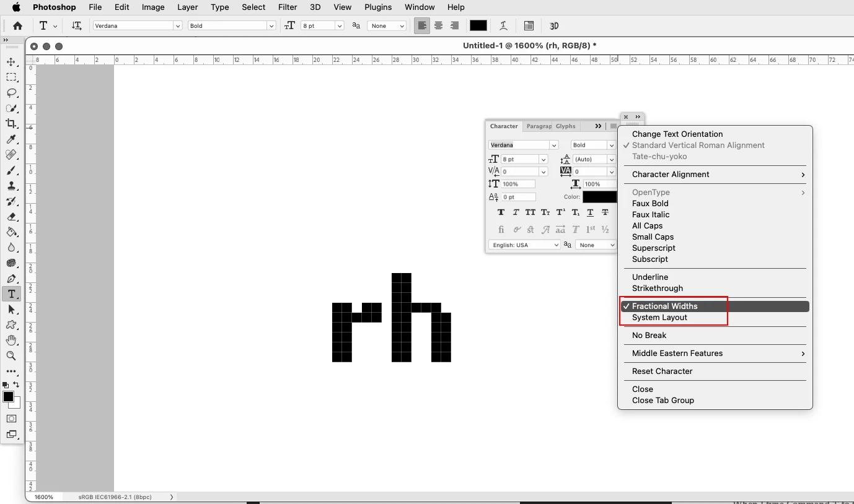
Task: Open leading (Auto) dropdown in Character panel
Action: (x=611, y=159)
